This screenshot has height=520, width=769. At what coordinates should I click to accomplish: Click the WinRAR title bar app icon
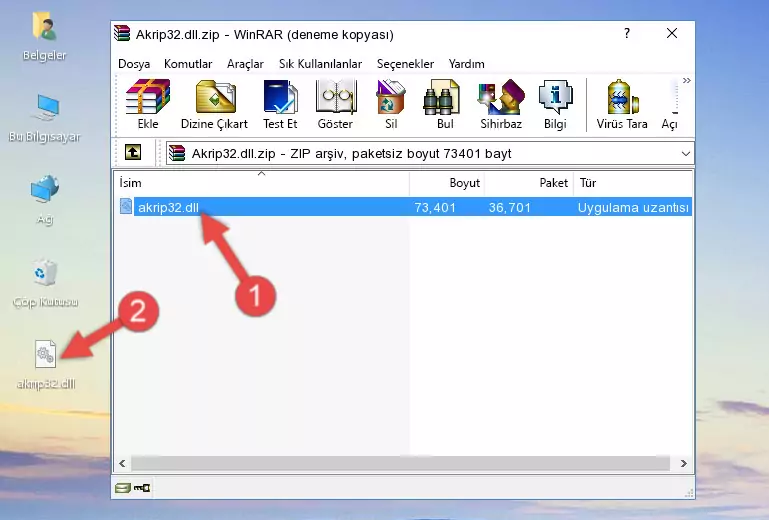pyautogui.click(x=122, y=34)
